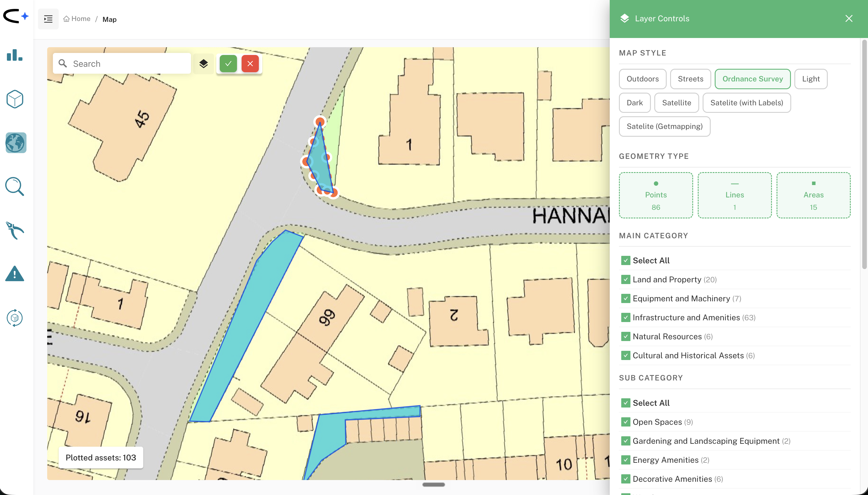Open the warning triangle alerts icon
The height and width of the screenshot is (495, 868).
(15, 274)
